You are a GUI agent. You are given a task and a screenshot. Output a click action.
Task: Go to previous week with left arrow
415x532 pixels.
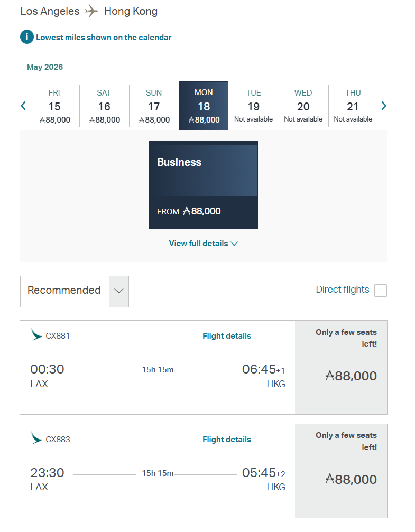point(23,106)
